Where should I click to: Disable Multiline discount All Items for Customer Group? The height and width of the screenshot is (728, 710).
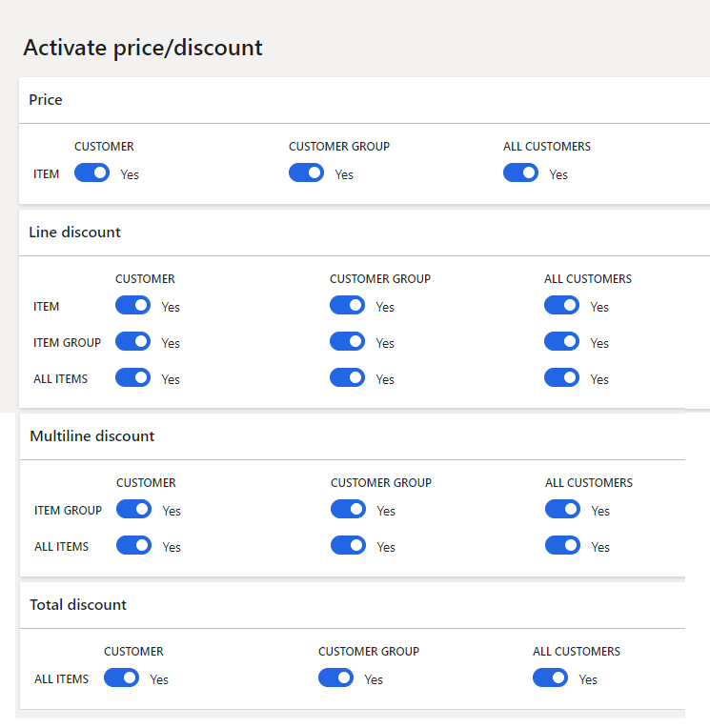[x=348, y=546]
